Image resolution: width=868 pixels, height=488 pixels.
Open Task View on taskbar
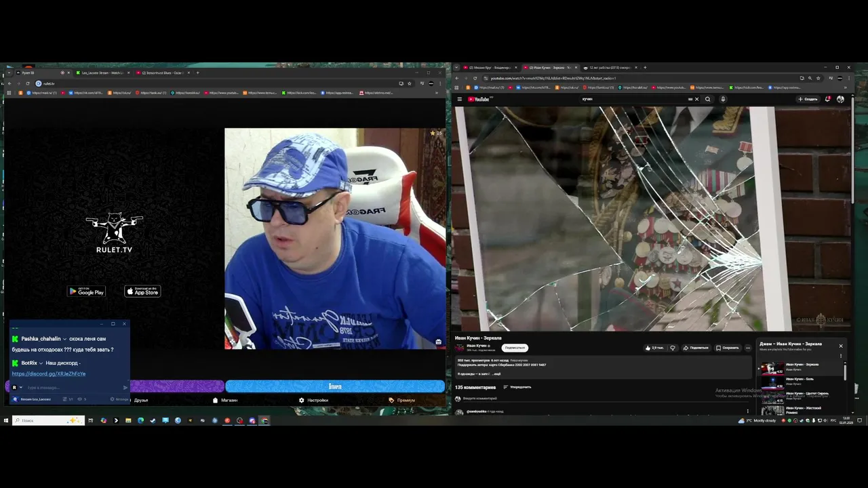pos(90,420)
